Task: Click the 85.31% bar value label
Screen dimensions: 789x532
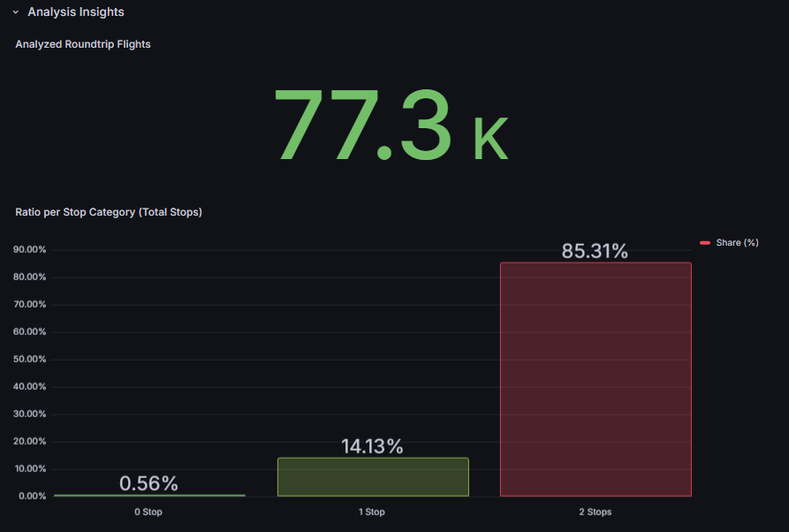Action: click(x=595, y=251)
